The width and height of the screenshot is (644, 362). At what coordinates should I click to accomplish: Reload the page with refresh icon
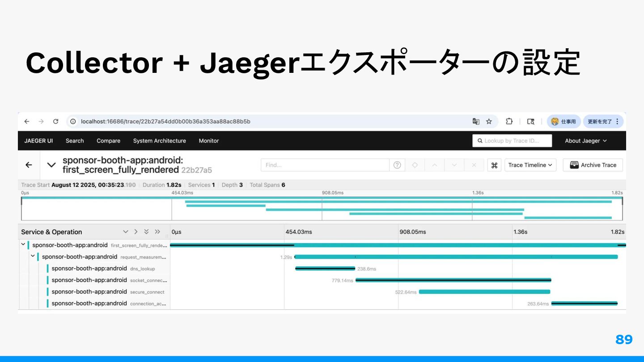(56, 122)
